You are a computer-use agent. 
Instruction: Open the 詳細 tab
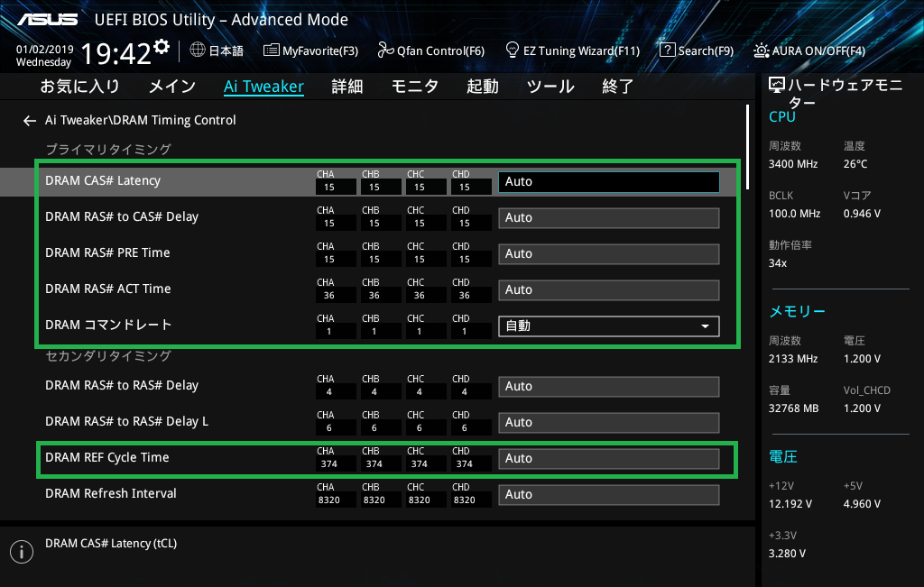pos(347,87)
